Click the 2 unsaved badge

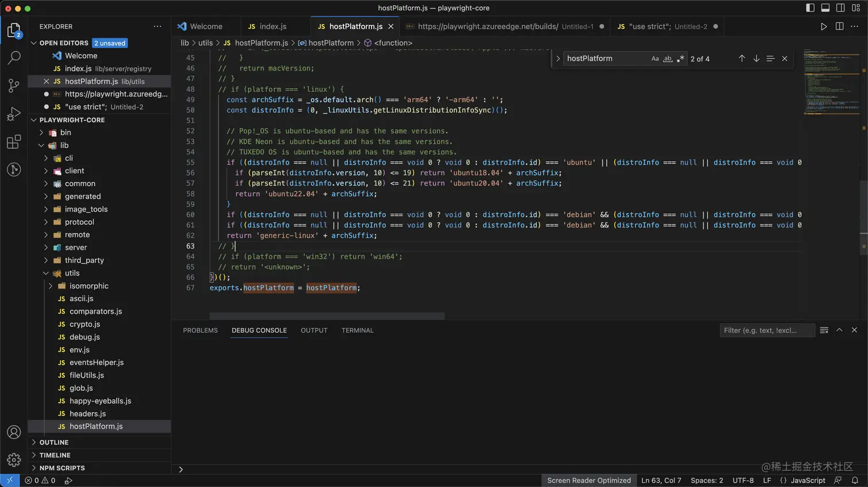[110, 43]
